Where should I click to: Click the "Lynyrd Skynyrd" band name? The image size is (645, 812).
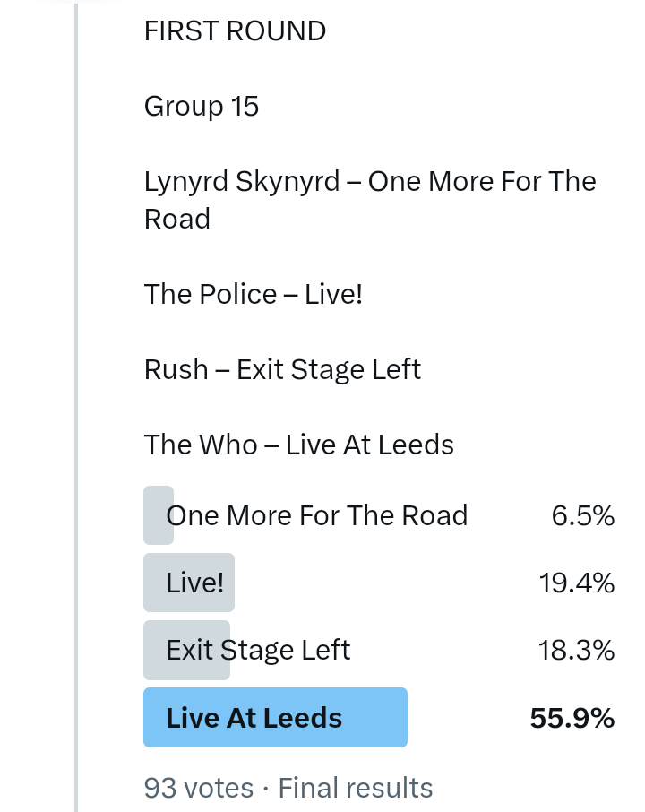click(x=242, y=182)
